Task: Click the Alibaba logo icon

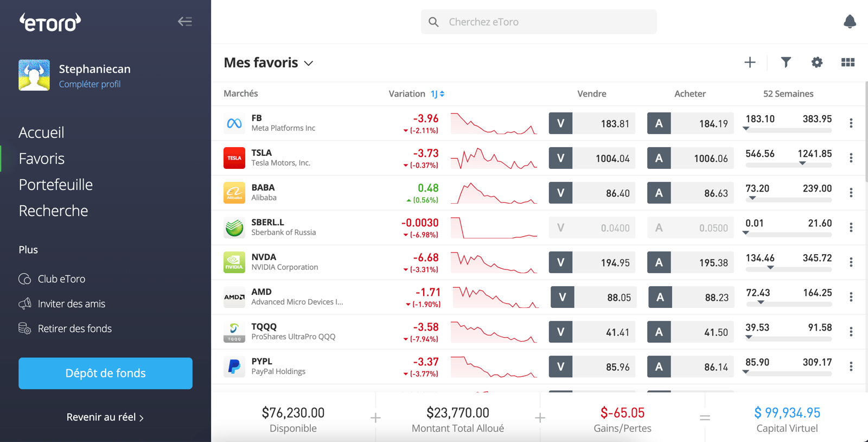Action: (234, 193)
